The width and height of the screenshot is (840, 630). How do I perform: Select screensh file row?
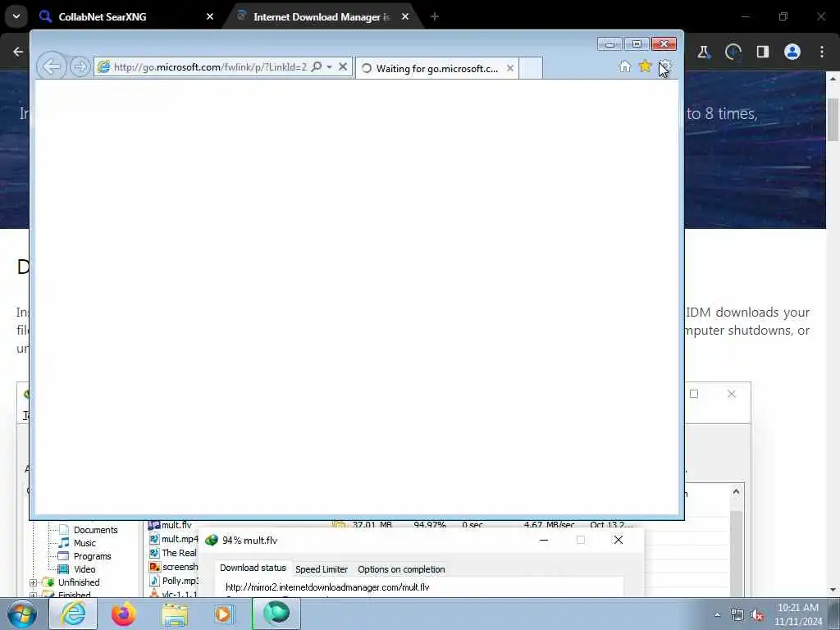[x=174, y=567]
